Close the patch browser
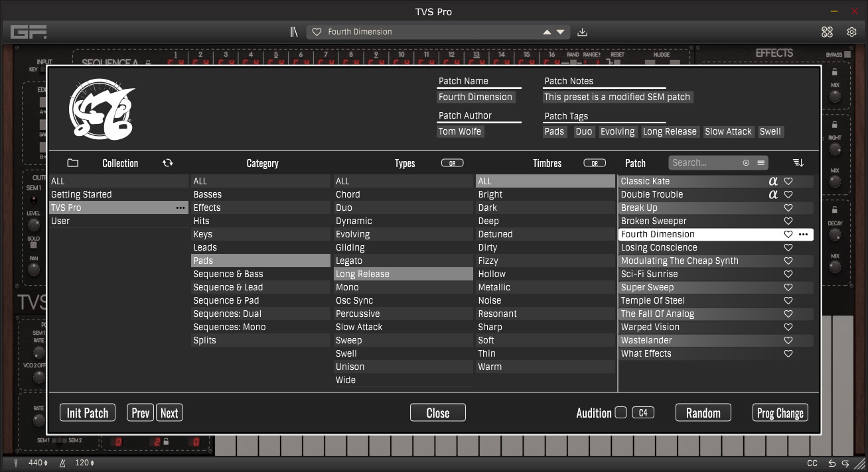868x472 pixels. click(x=438, y=413)
